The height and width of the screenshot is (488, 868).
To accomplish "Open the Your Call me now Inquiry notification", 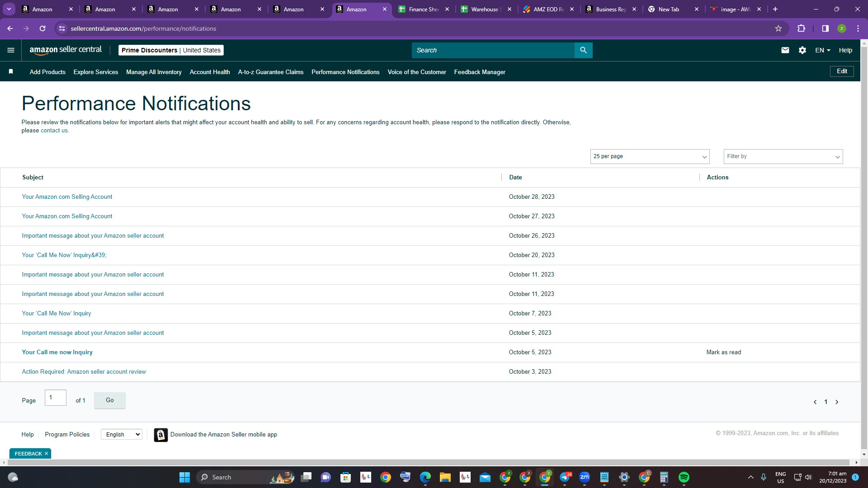I will 57,352.
